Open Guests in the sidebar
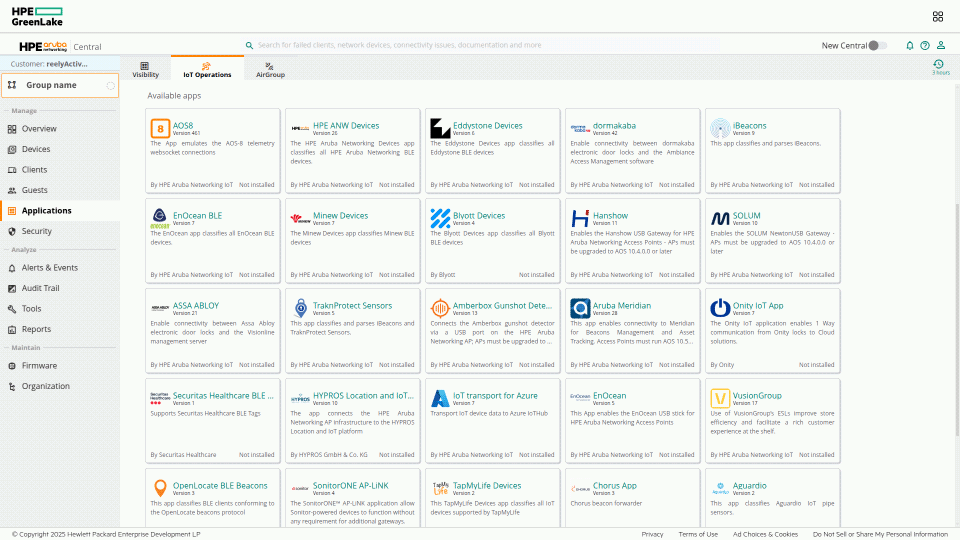Image resolution: width=960 pixels, height=540 pixels. [34, 190]
